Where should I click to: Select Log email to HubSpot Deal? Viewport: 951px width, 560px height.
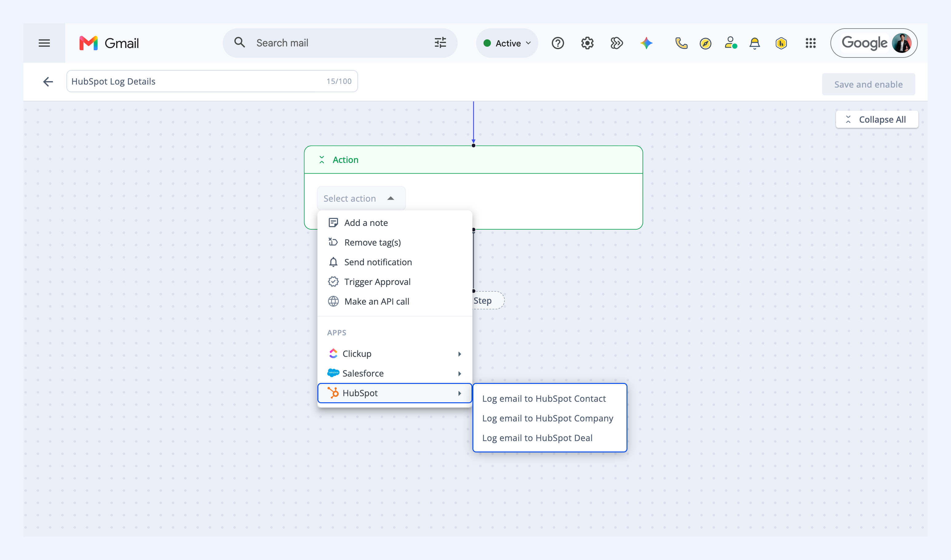(x=550, y=438)
